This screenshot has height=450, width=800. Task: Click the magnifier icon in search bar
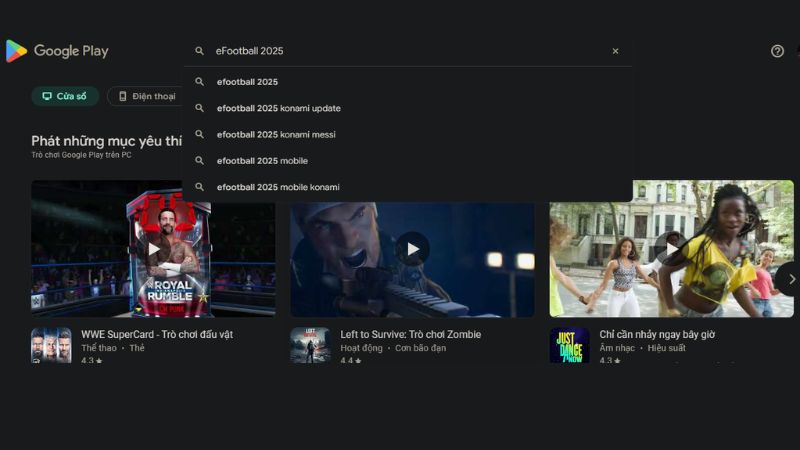(200, 51)
